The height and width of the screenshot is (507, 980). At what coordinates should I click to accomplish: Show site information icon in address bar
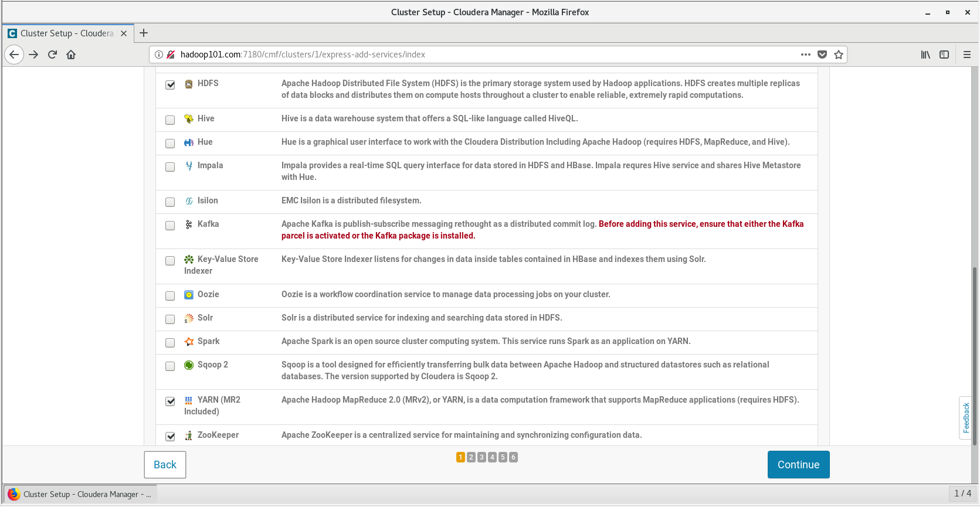[158, 55]
